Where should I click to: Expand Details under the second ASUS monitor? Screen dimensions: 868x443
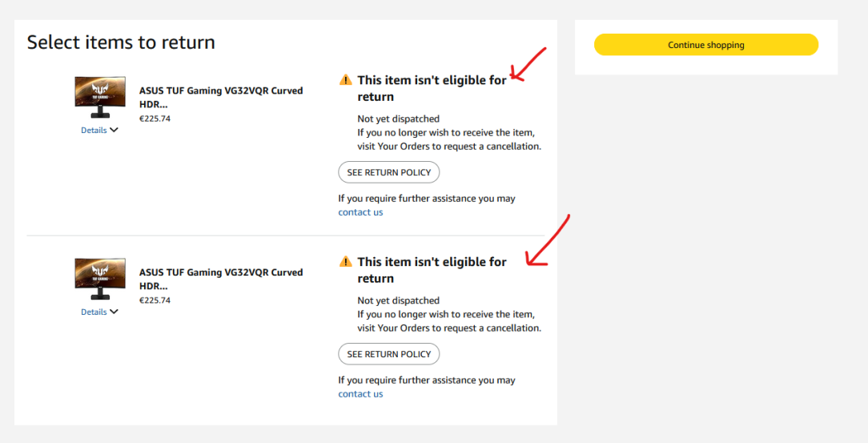coord(99,312)
